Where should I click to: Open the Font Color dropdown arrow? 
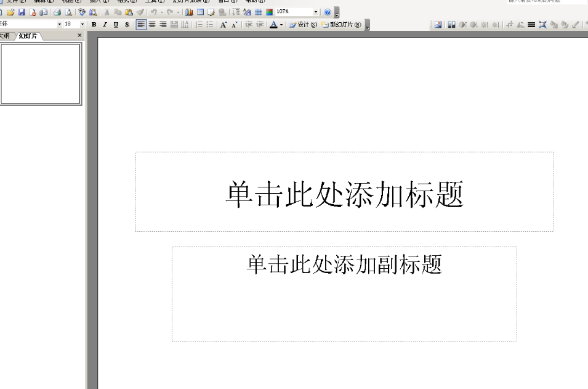(281, 25)
